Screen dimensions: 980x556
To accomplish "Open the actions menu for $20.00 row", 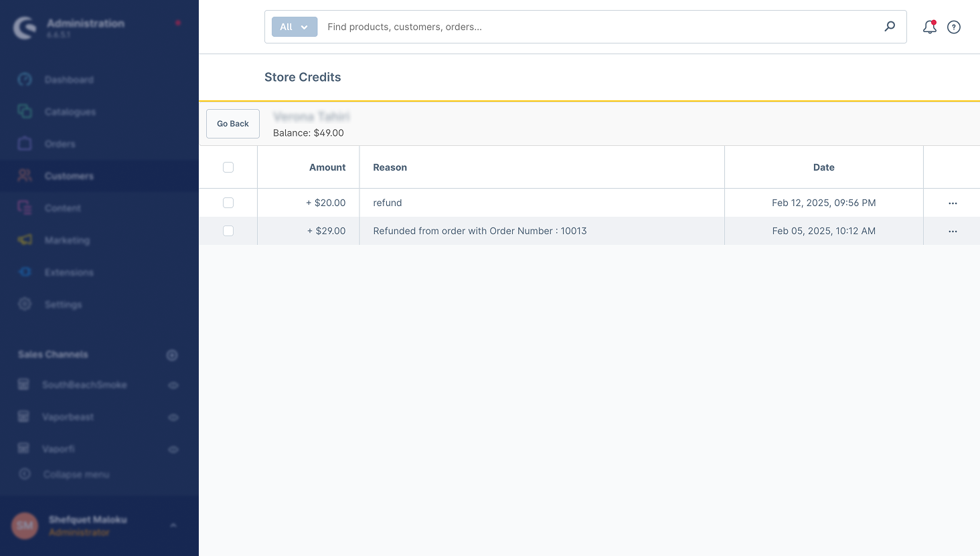I will [953, 203].
